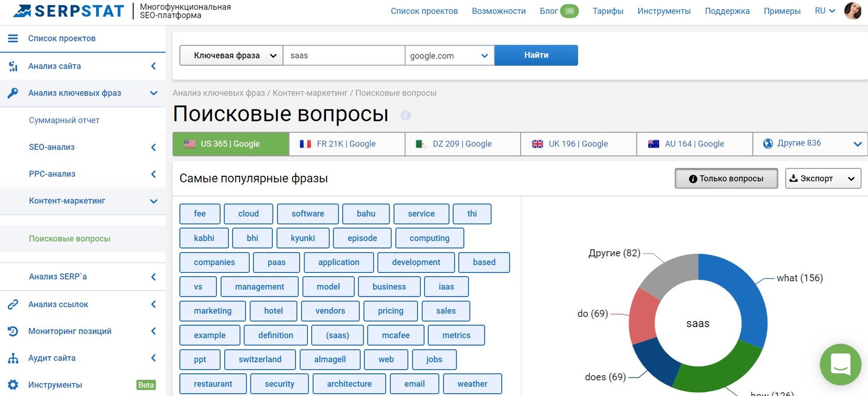Click the Аудит сайта sitemap icon
868x396 pixels.
[x=13, y=358]
